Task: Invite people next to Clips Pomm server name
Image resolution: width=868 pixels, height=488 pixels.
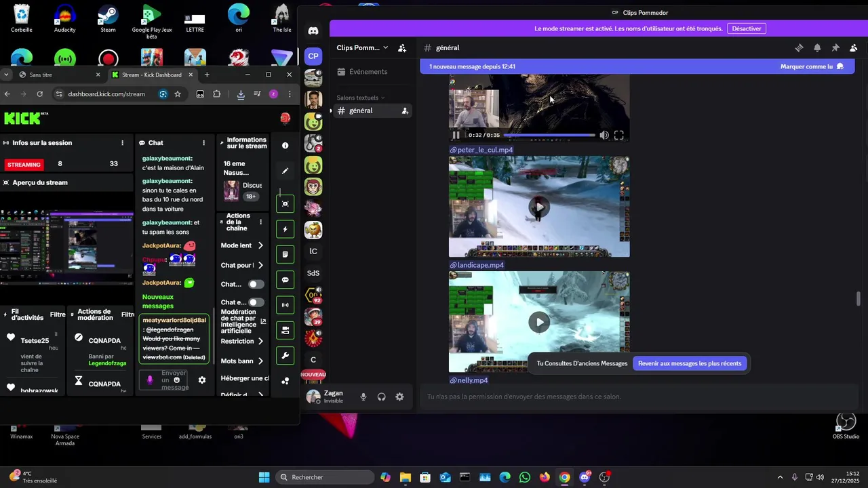Action: 402,47
